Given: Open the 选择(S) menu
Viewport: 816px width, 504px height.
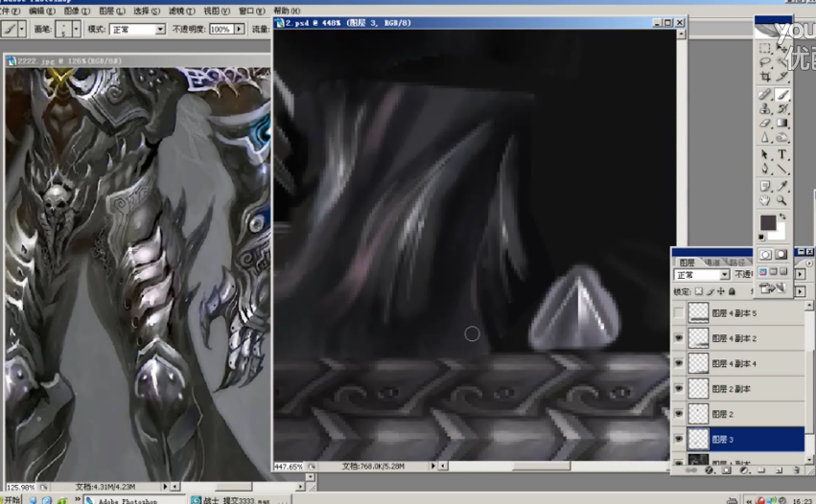Looking at the screenshot, I should (x=147, y=11).
